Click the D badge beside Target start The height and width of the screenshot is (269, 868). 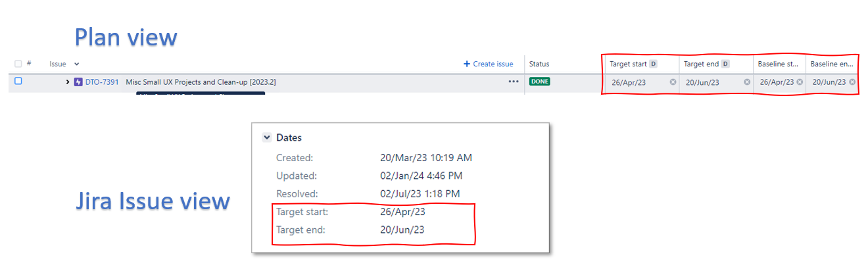pyautogui.click(x=653, y=64)
